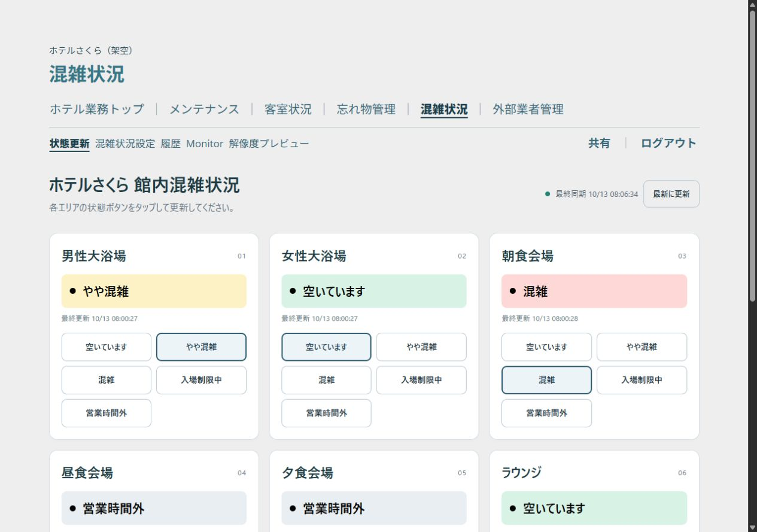Select the 混雑状況 main navigation tab
The image size is (757, 532).
pos(444,110)
